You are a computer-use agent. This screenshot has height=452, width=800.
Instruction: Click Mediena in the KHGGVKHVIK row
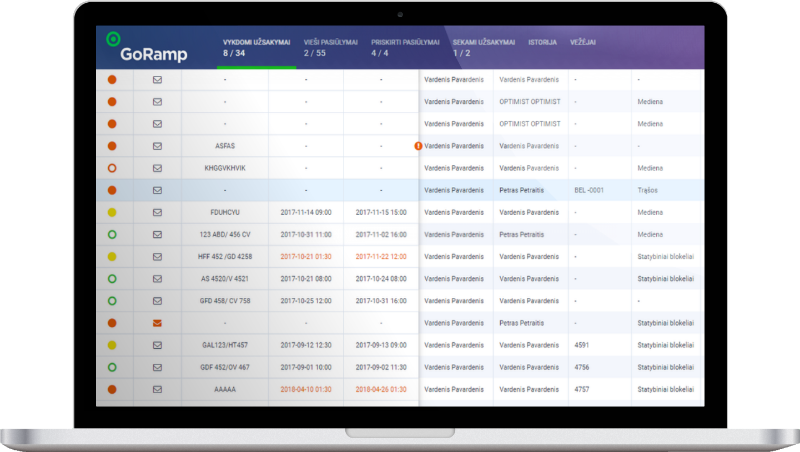point(650,168)
